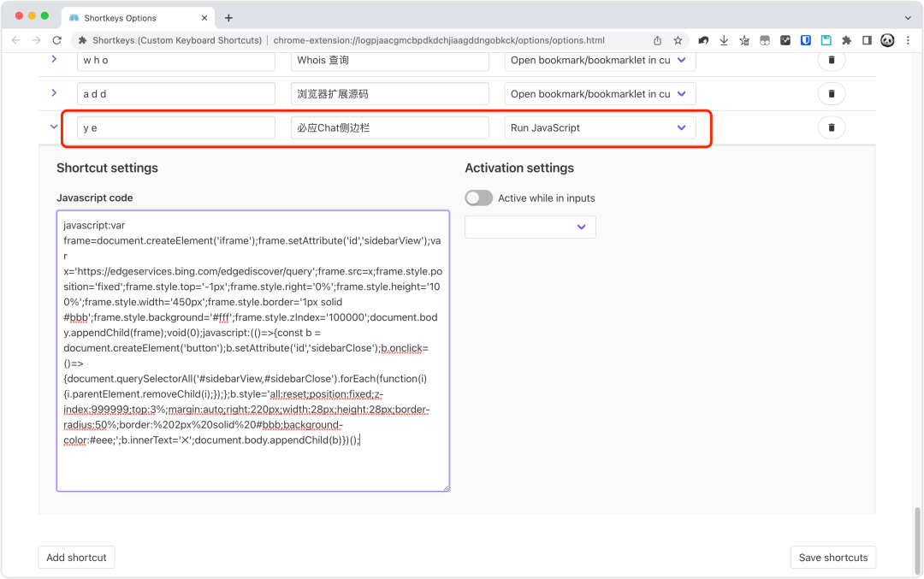Screen dimensions: 924x579
Task: Click the 'w h o' shortcut field
Action: coord(176,60)
